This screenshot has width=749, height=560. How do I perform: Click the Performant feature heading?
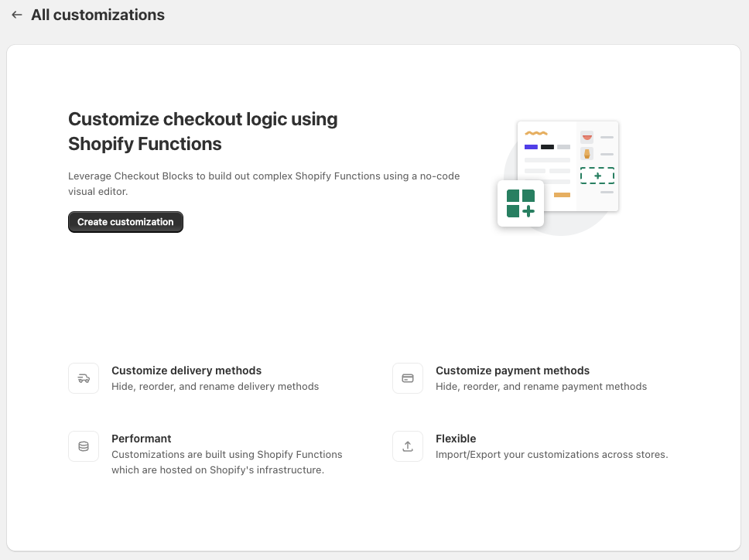[142, 439]
